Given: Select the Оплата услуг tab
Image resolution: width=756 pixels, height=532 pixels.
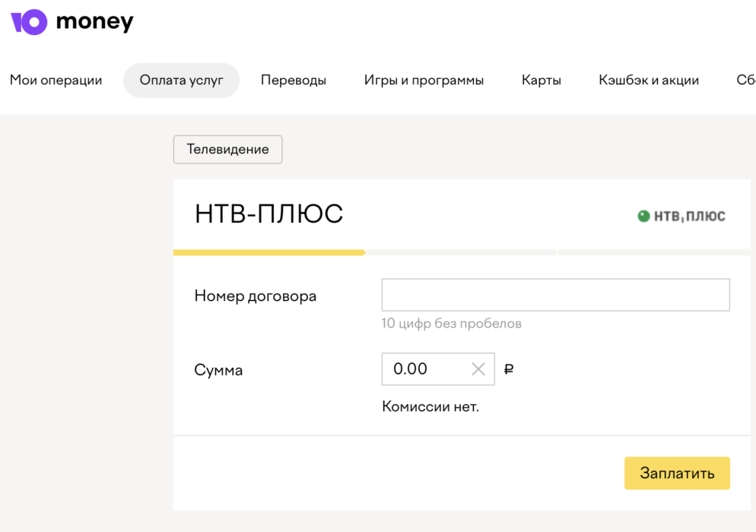Looking at the screenshot, I should [x=181, y=81].
